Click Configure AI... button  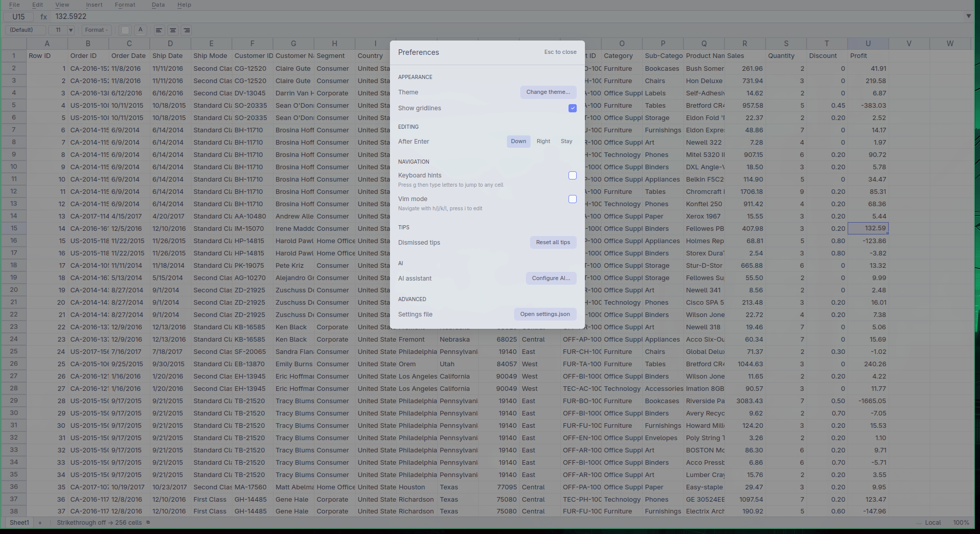pyautogui.click(x=551, y=279)
